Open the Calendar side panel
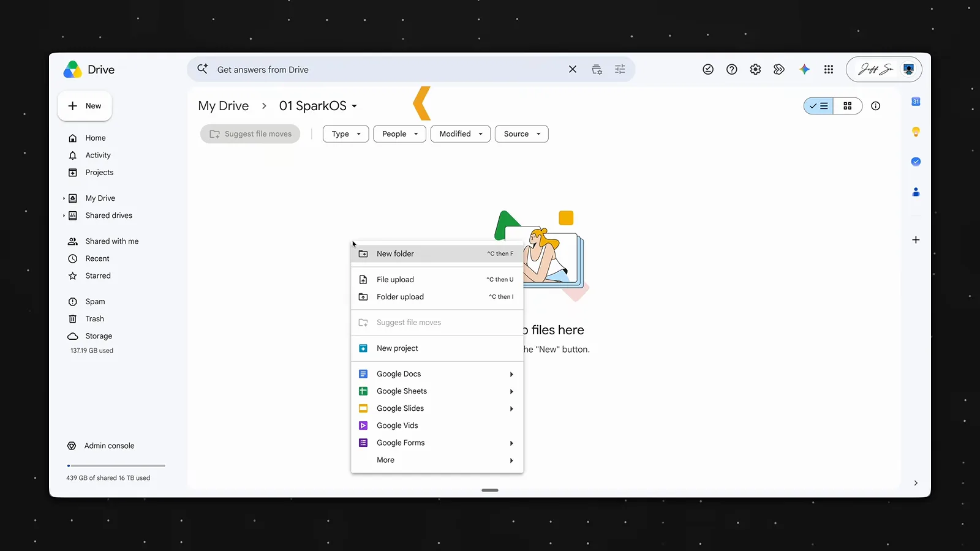 point(916,102)
